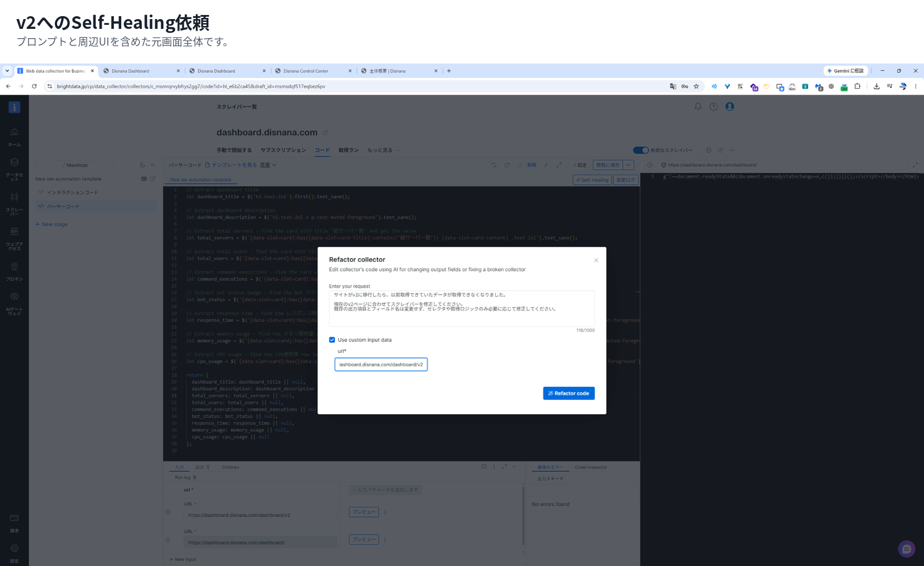924x566 pixels.
Task: Close the Refactor collector dialog
Action: [x=596, y=260]
